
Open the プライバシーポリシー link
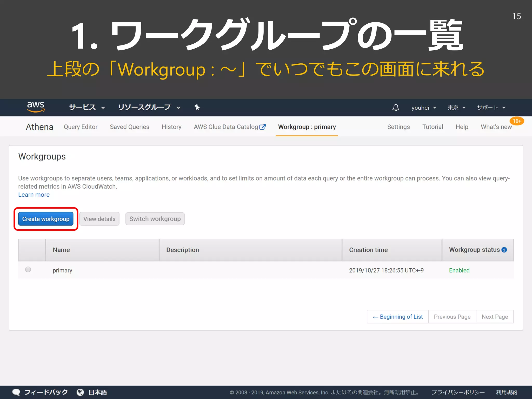point(458,392)
